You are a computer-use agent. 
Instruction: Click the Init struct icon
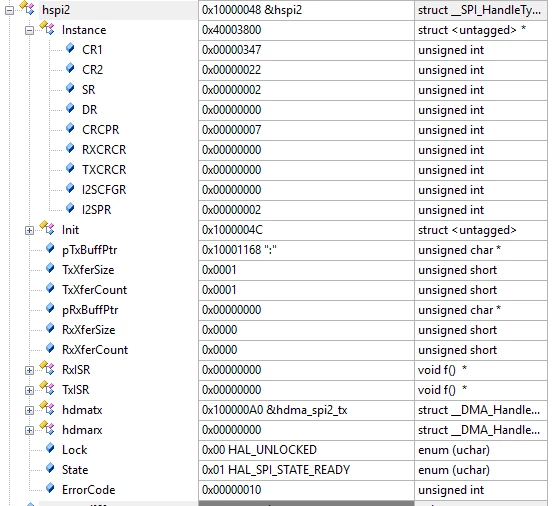[x=47, y=228]
